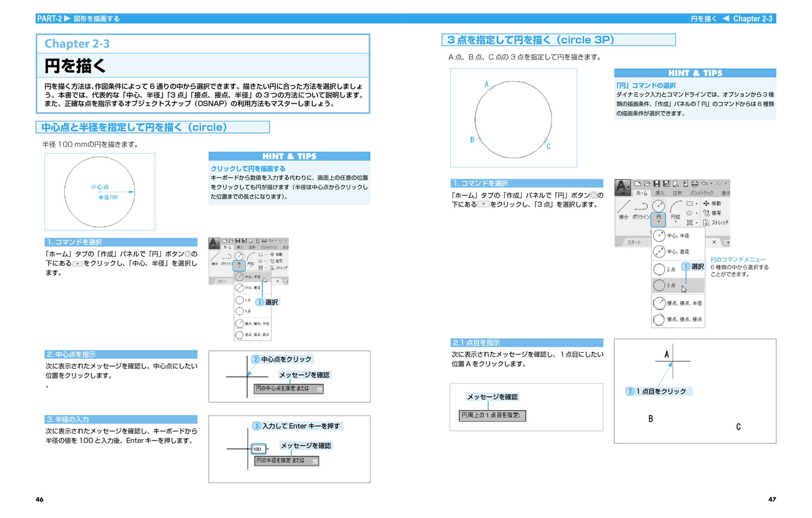Click the radius input field showing 100
The width and height of the screenshot is (812, 518).
click(x=258, y=449)
